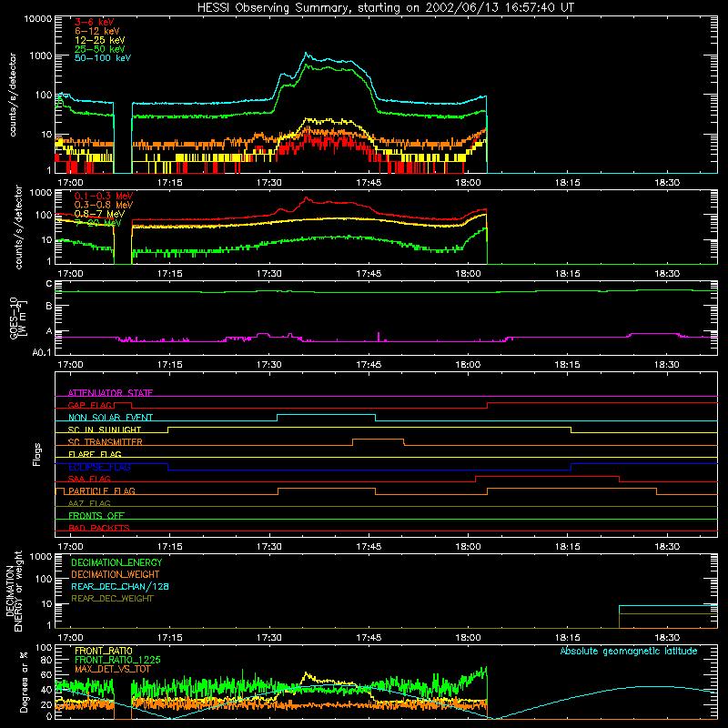Select the NON_SOLAR_EVENT flag label
728x728 pixels.
(110, 418)
